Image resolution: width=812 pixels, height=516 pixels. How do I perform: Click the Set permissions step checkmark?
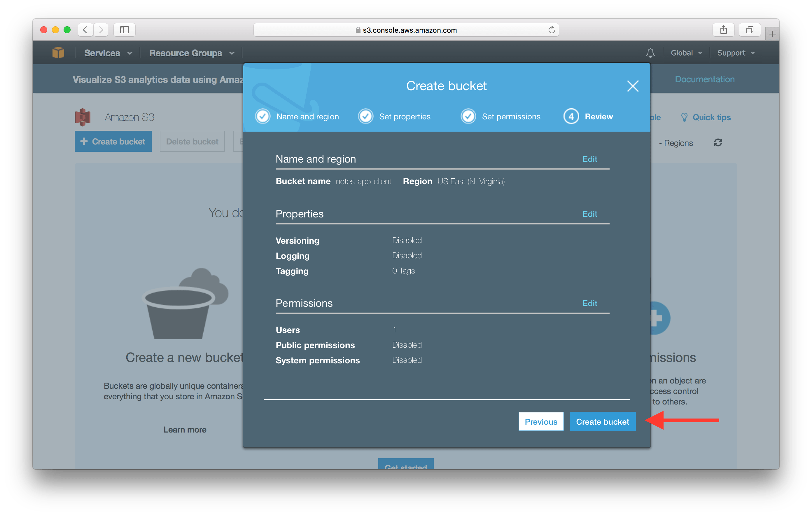coord(468,116)
